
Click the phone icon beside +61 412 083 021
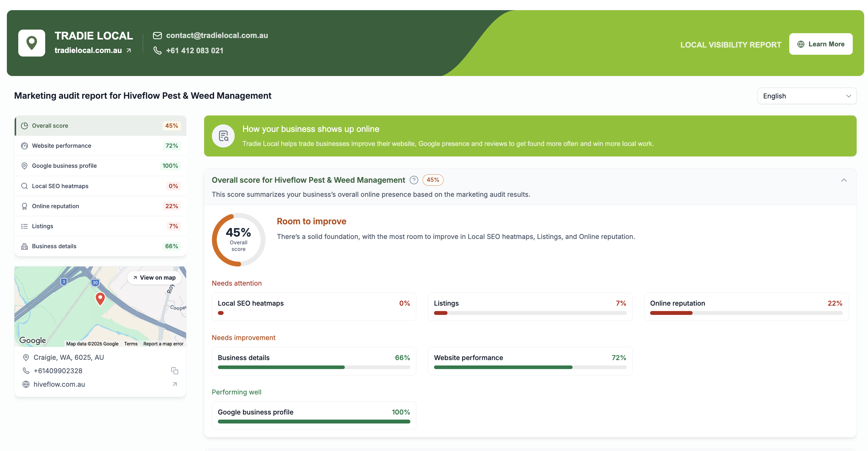click(157, 51)
